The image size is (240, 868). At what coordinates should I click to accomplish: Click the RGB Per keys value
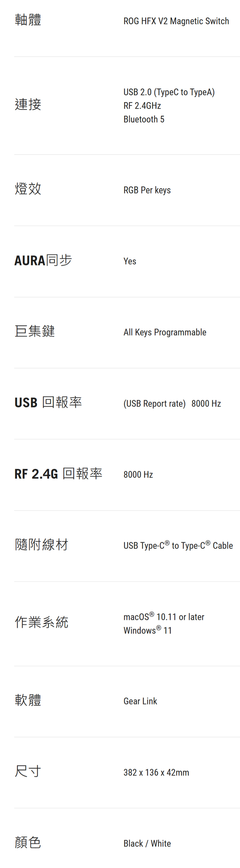point(147,190)
